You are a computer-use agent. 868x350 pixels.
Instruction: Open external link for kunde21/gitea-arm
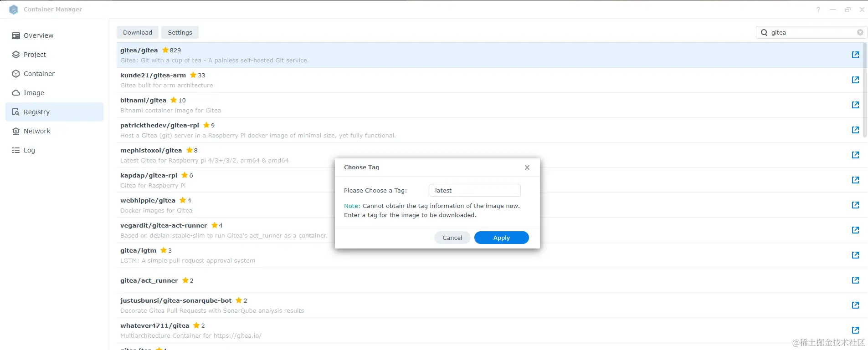coord(855,80)
